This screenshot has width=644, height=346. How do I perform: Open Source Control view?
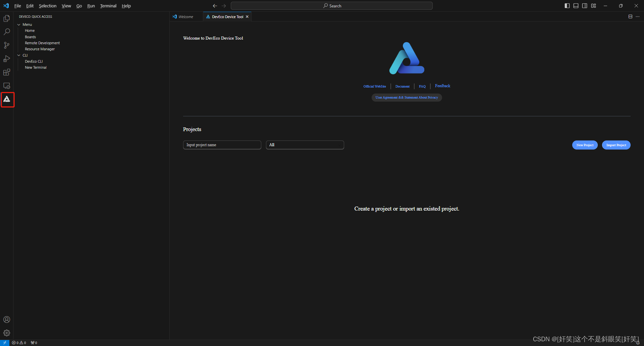(7, 45)
